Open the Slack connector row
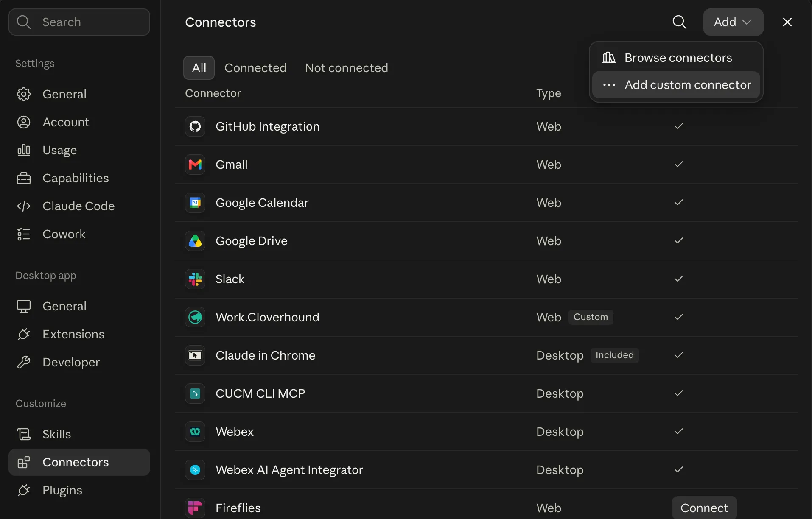 click(486, 279)
